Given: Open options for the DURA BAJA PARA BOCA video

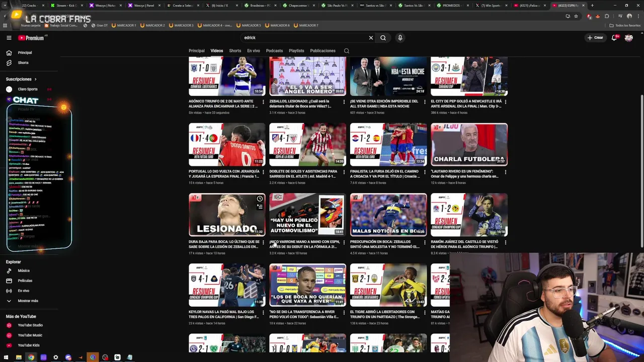Looking at the screenshot, I should [263, 242].
